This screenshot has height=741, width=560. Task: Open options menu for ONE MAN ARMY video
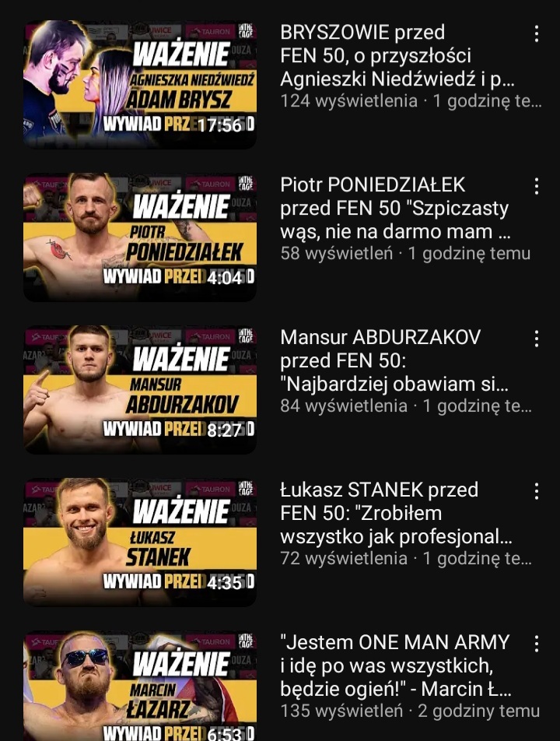pyautogui.click(x=537, y=644)
